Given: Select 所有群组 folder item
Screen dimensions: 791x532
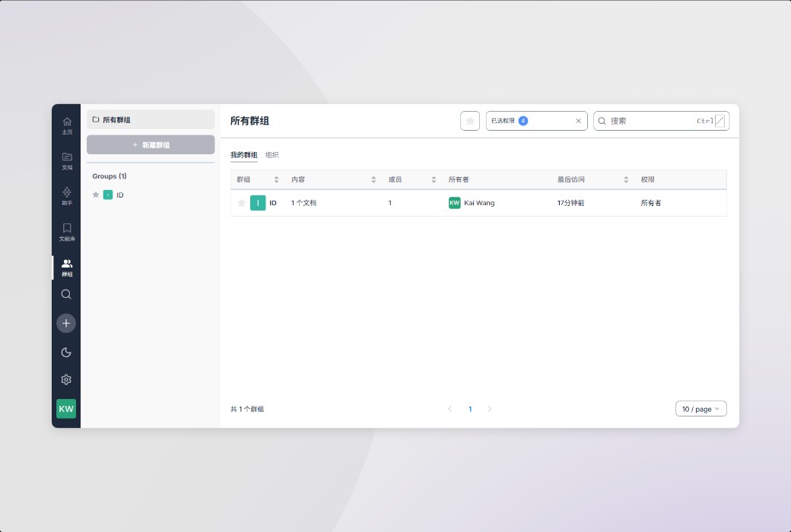Looking at the screenshot, I should tap(151, 120).
